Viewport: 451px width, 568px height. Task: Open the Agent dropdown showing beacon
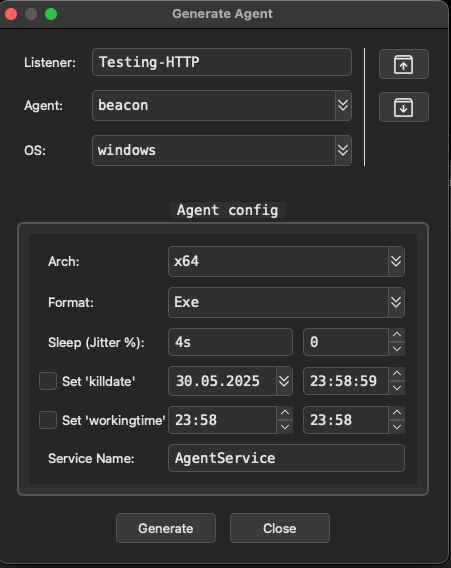(222, 105)
